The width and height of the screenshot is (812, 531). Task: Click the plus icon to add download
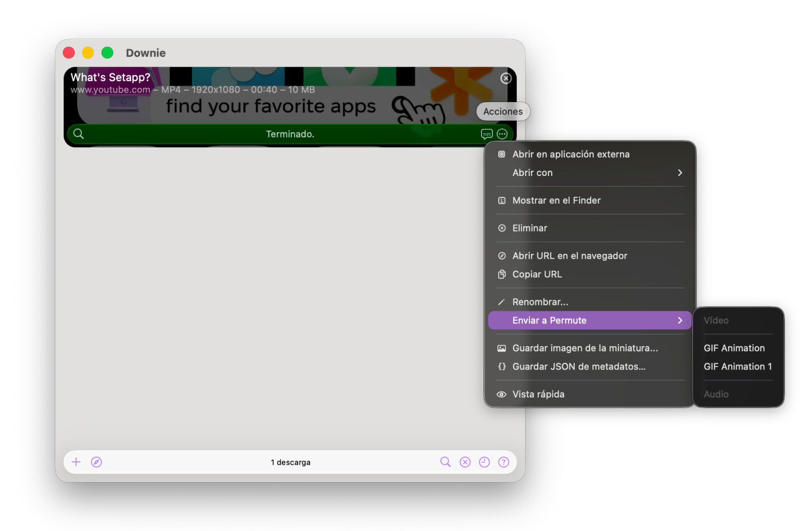pyautogui.click(x=76, y=462)
